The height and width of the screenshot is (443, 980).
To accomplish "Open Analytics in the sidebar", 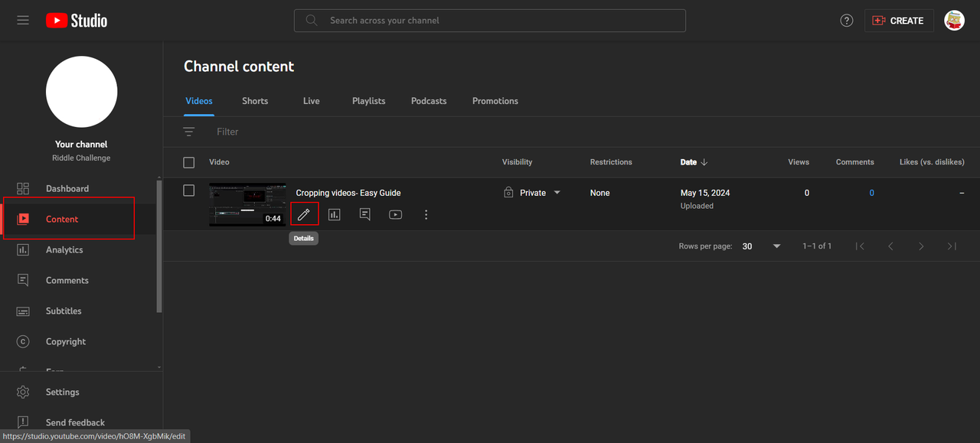I will point(64,249).
